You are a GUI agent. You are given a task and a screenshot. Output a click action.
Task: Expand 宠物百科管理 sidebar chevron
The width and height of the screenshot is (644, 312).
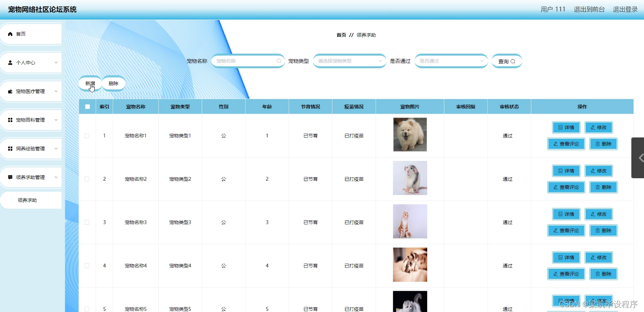tap(56, 120)
